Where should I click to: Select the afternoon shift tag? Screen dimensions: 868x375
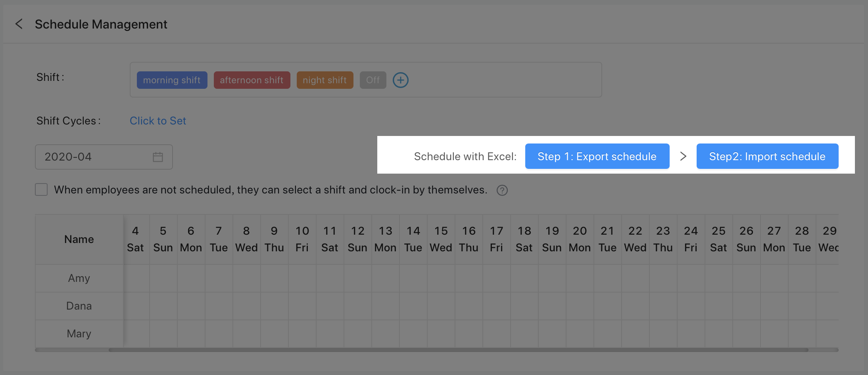coord(252,80)
